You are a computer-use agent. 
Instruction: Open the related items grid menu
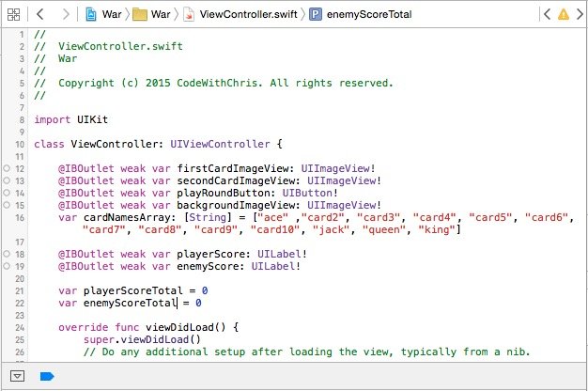point(15,15)
